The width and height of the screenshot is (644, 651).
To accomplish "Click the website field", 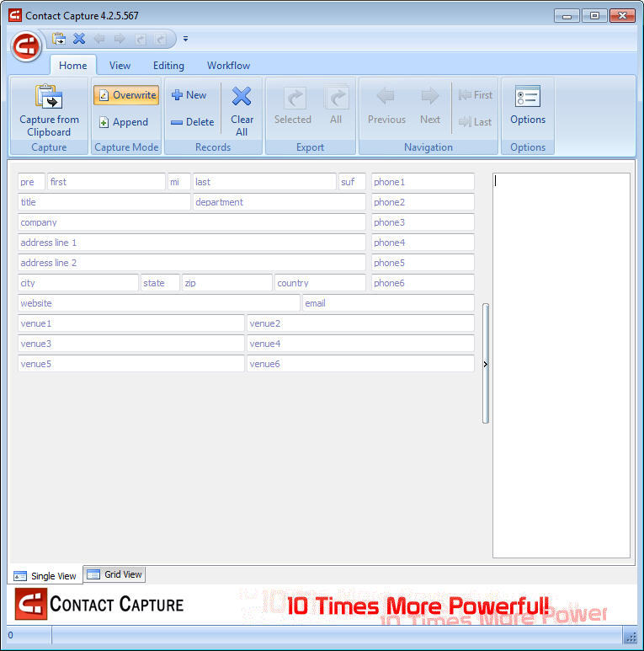I will pyautogui.click(x=159, y=303).
